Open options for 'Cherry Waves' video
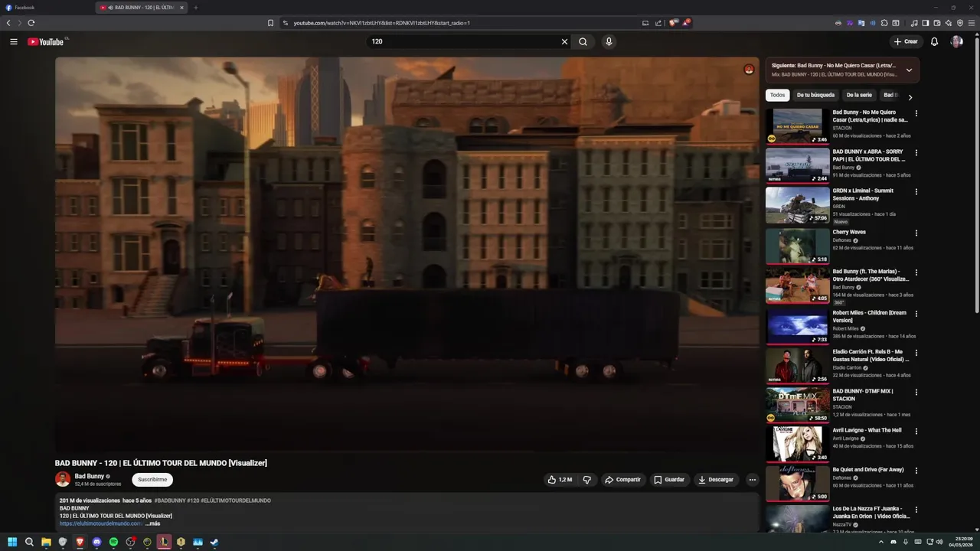This screenshot has height=551, width=980. (916, 233)
